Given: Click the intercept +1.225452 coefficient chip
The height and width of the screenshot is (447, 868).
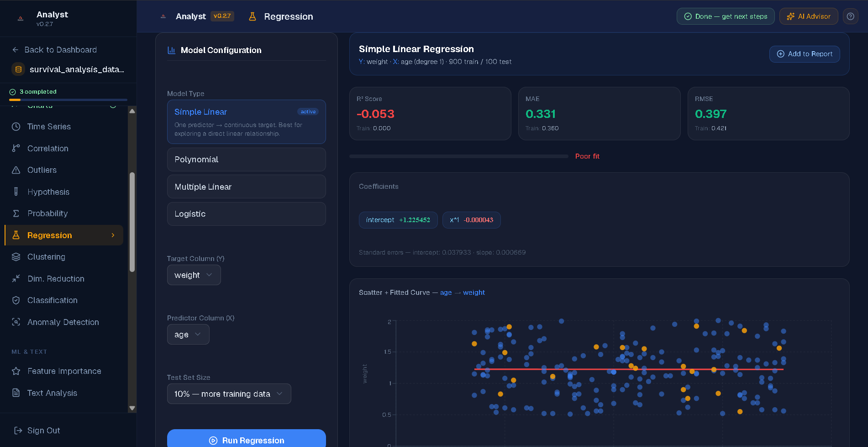Looking at the screenshot, I should pyautogui.click(x=398, y=220).
